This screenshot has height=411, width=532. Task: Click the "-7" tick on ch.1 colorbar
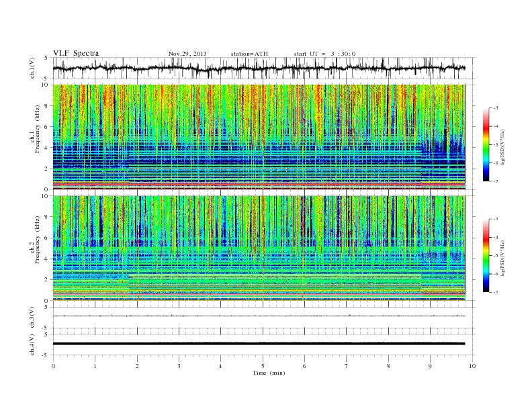click(495, 181)
